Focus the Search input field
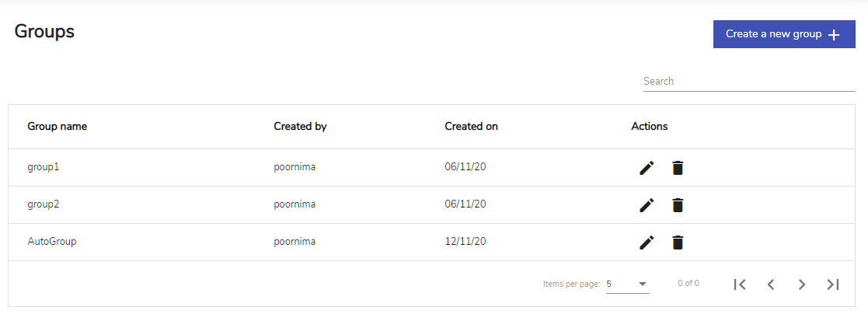868x321 pixels. [x=749, y=82]
